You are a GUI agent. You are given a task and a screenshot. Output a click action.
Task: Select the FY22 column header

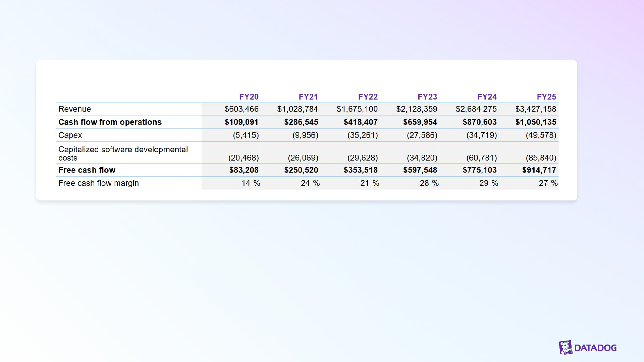[368, 97]
